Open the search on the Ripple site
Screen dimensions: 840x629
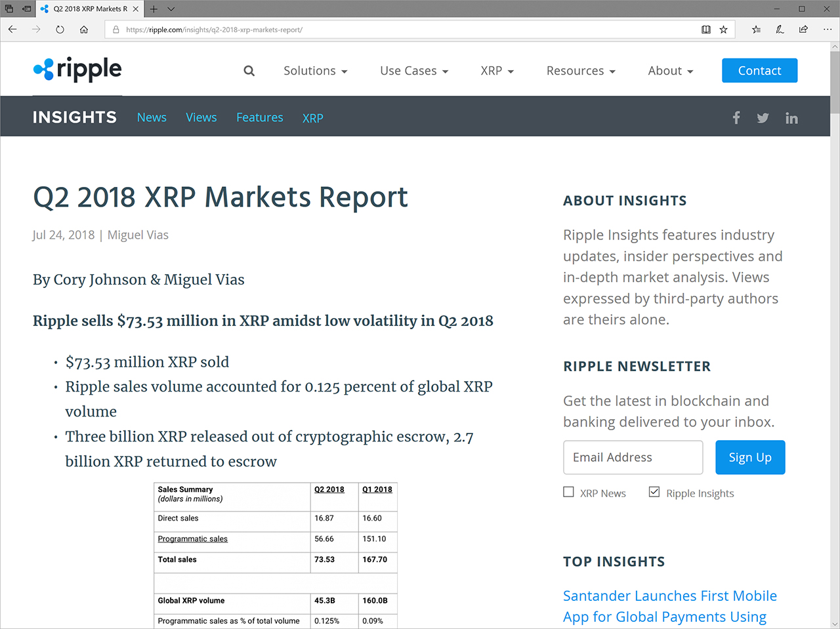[249, 70]
